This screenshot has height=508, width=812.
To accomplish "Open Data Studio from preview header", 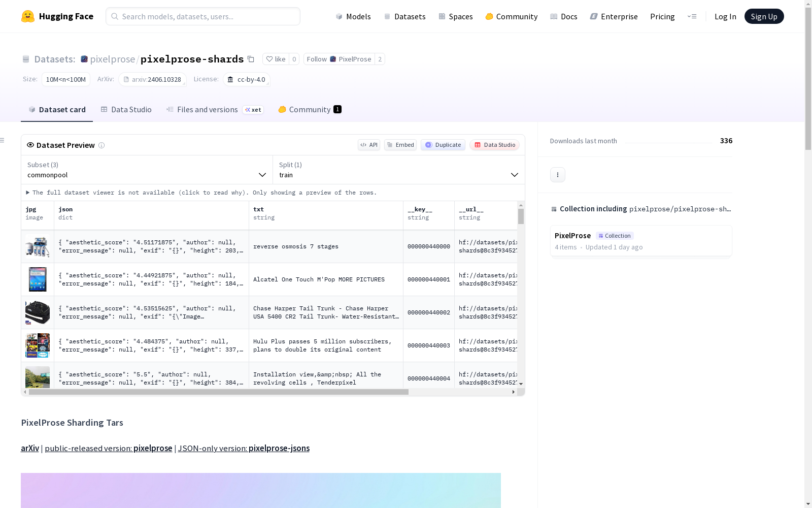I will 494,145.
